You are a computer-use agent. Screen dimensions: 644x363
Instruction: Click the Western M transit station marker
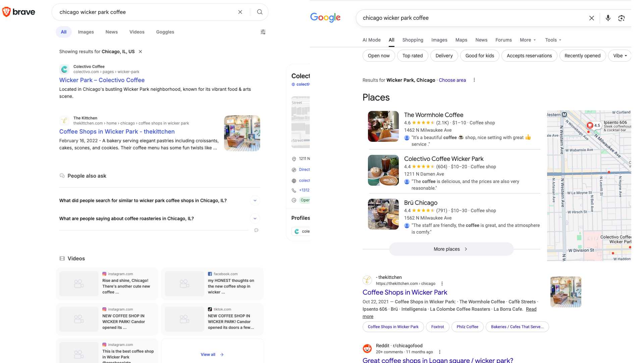(x=564, y=115)
